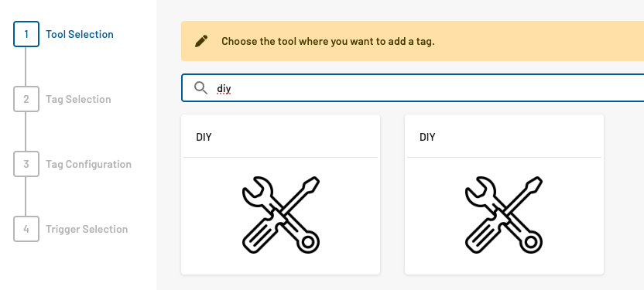Click the step 1 number box
Screen dimensions: 644x290
tap(26, 34)
